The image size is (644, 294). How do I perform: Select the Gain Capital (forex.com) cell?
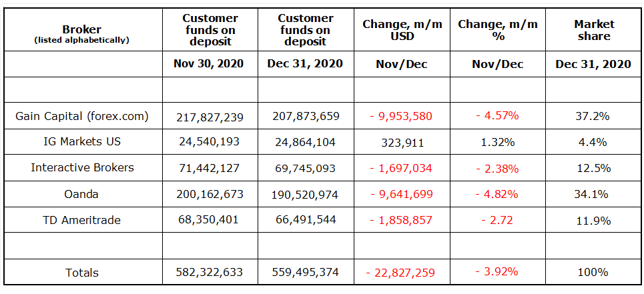pyautogui.click(x=82, y=117)
